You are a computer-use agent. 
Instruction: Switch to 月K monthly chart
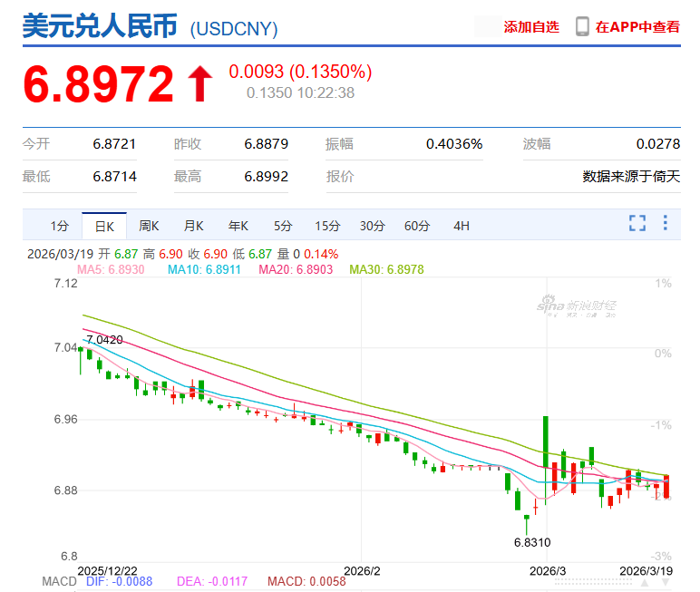coord(193,226)
